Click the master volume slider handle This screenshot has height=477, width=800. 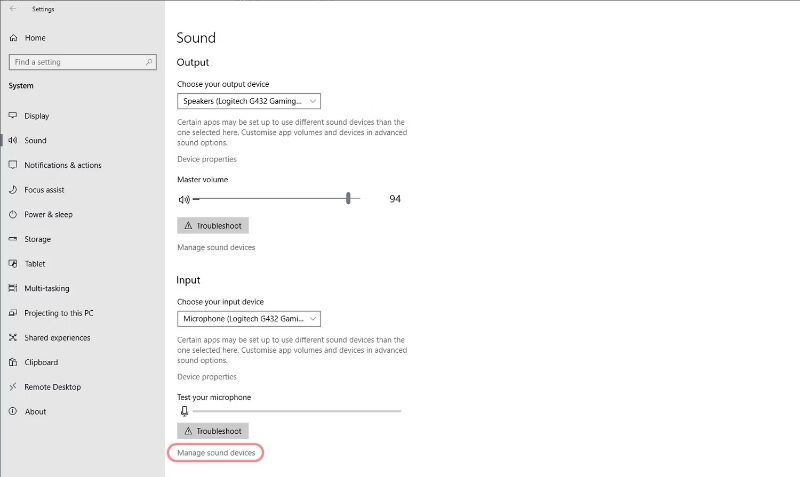pyautogui.click(x=348, y=199)
